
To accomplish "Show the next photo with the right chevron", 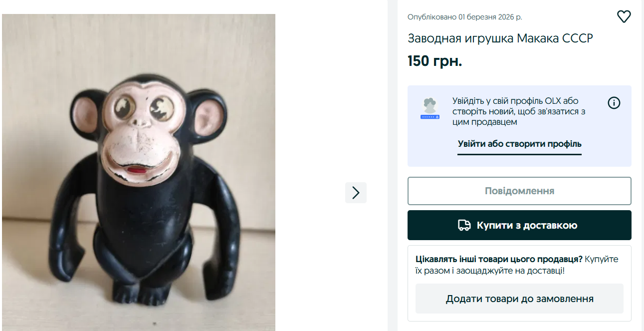I will (x=356, y=193).
